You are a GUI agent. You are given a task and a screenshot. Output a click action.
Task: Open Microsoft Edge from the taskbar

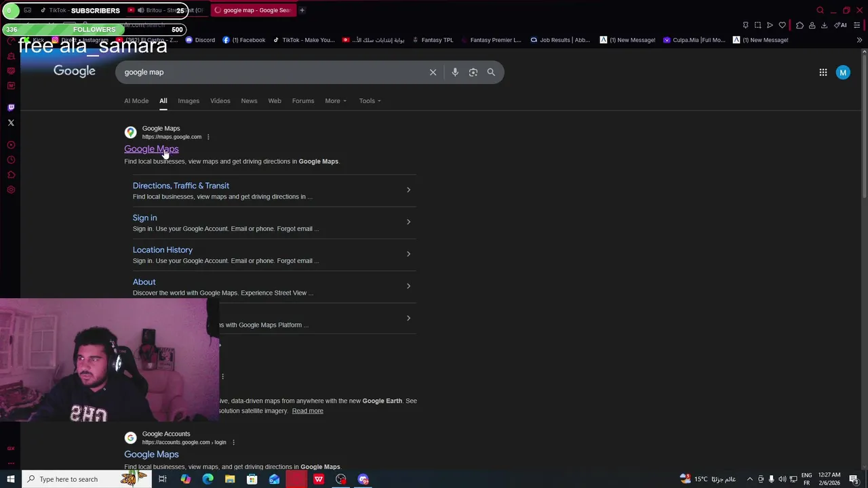pos(208,479)
